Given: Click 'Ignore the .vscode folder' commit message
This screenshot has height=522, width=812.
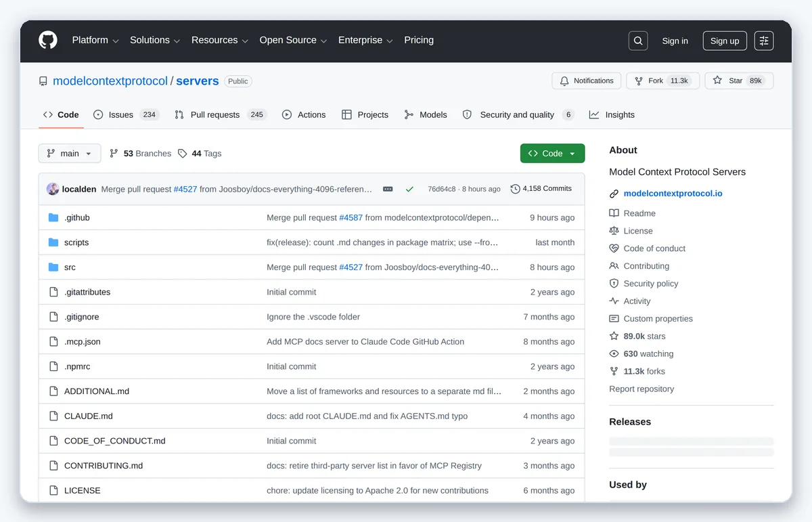Looking at the screenshot, I should 313,317.
